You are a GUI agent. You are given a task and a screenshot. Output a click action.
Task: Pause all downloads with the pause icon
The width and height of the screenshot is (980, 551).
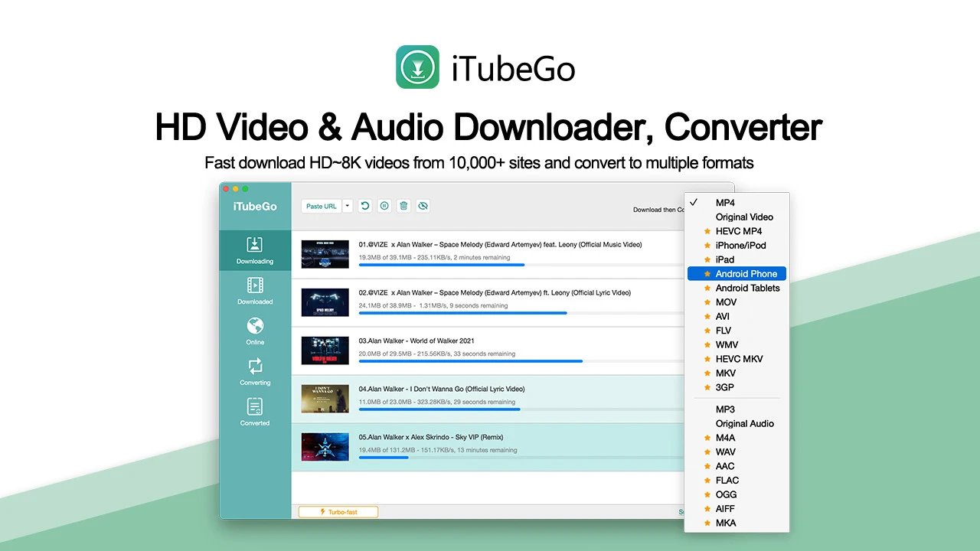(384, 206)
